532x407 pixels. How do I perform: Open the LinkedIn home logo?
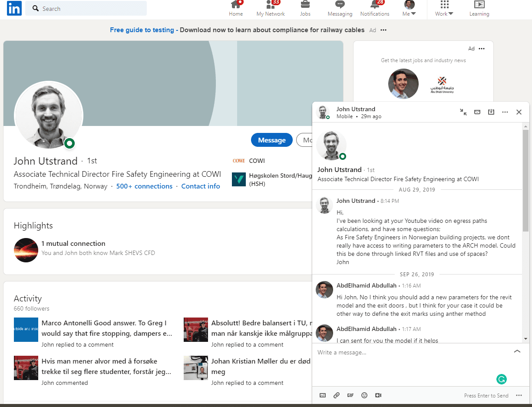(x=14, y=8)
